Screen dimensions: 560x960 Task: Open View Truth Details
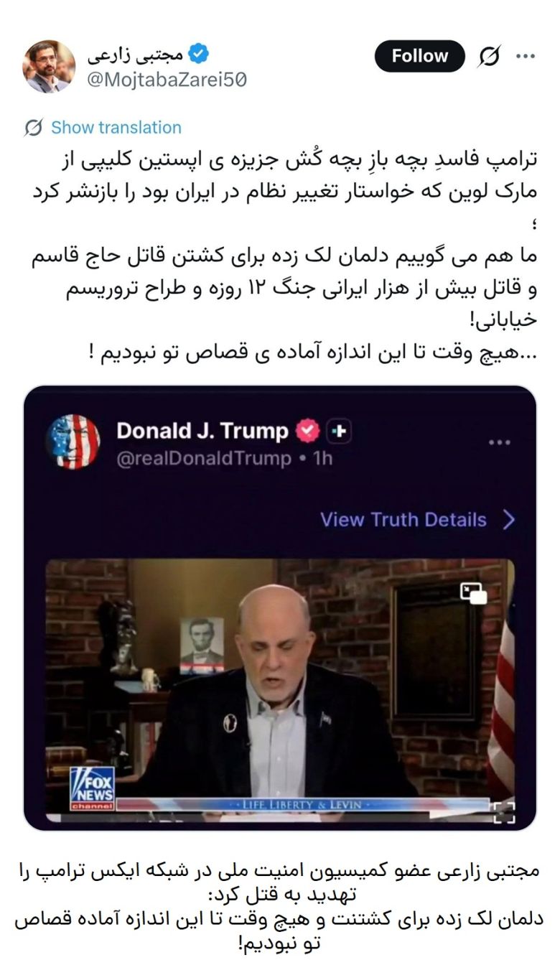(x=403, y=520)
